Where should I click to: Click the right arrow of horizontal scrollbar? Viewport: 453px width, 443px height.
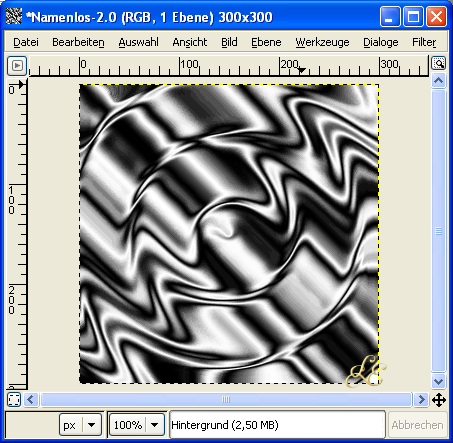coord(421,399)
